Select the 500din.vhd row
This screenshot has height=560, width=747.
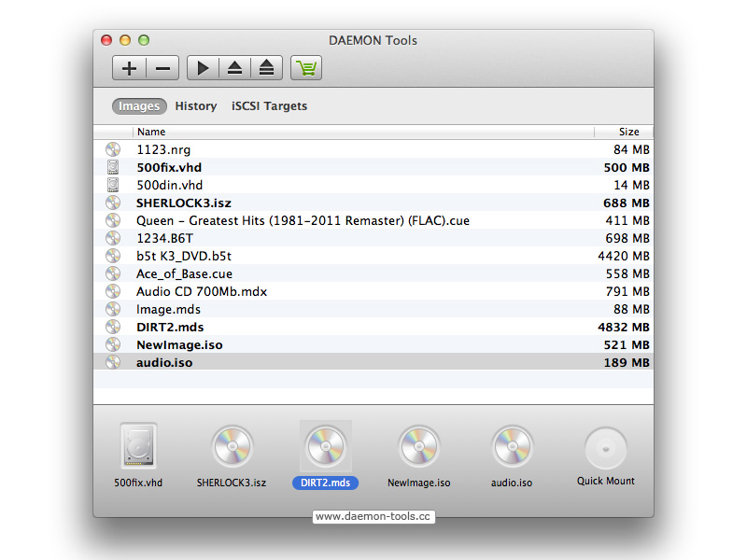pos(373,185)
